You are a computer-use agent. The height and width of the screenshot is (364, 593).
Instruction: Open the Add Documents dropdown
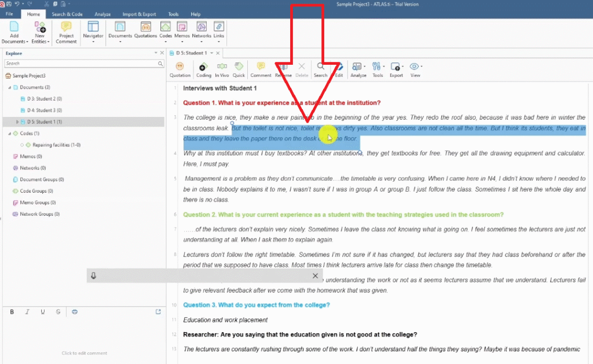click(14, 42)
